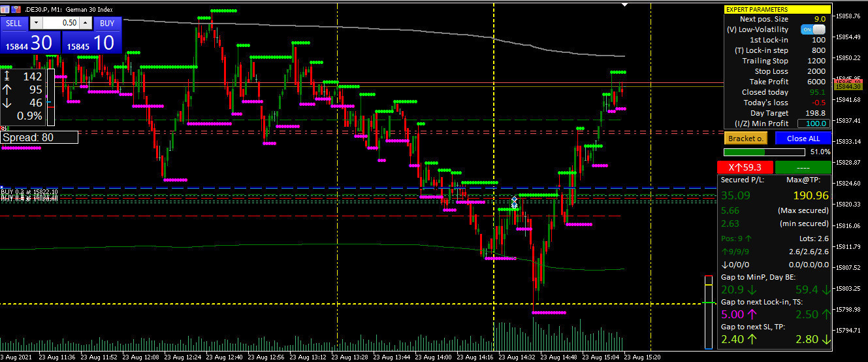Toggle the Low-Volatility ON switch
868x362 pixels.
pyautogui.click(x=813, y=29)
